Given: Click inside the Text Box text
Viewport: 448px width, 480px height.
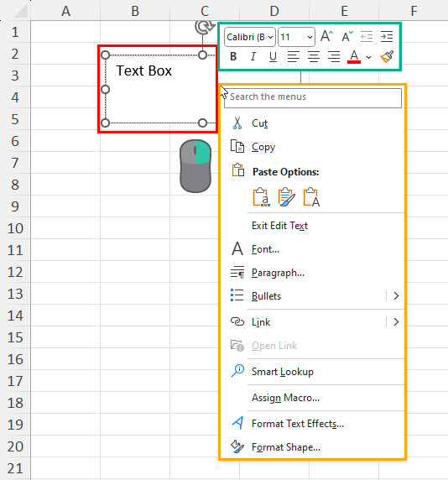Looking at the screenshot, I should 143,70.
